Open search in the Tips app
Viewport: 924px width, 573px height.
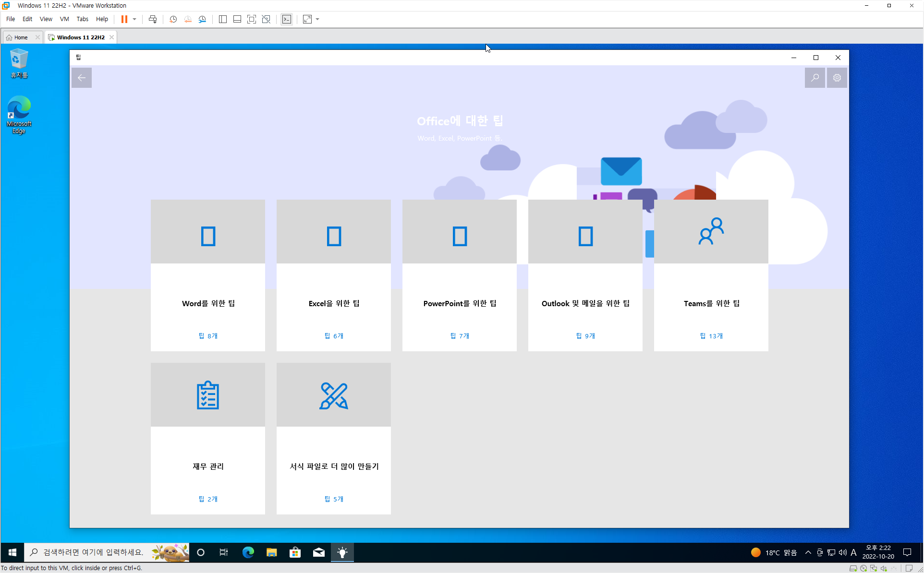[x=815, y=78]
